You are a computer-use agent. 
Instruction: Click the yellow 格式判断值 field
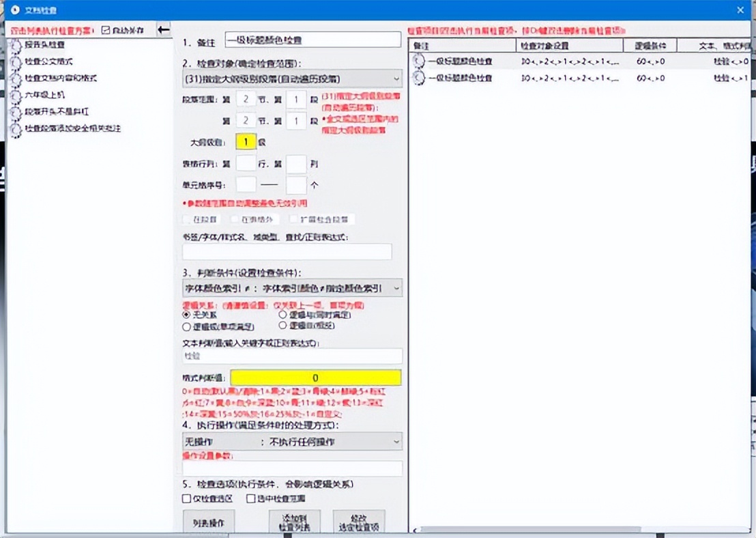315,378
